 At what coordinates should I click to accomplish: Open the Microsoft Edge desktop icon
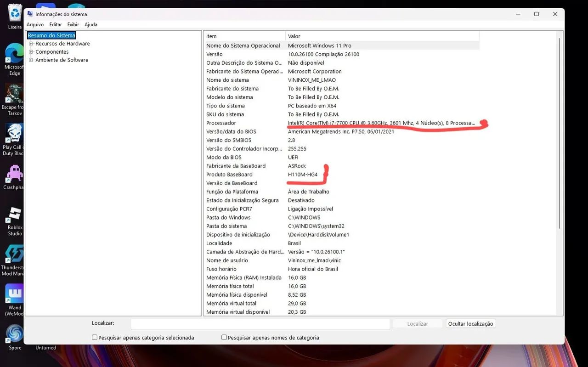point(15,59)
